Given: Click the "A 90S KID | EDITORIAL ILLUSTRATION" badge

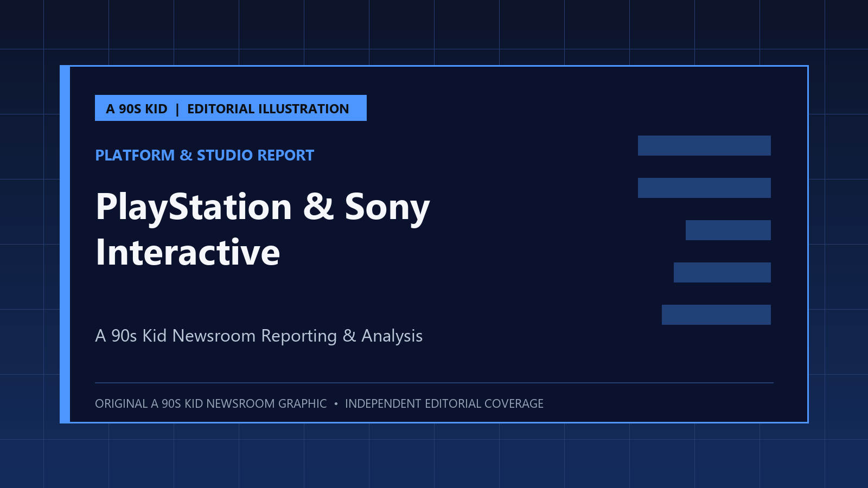Looking at the screenshot, I should [231, 108].
